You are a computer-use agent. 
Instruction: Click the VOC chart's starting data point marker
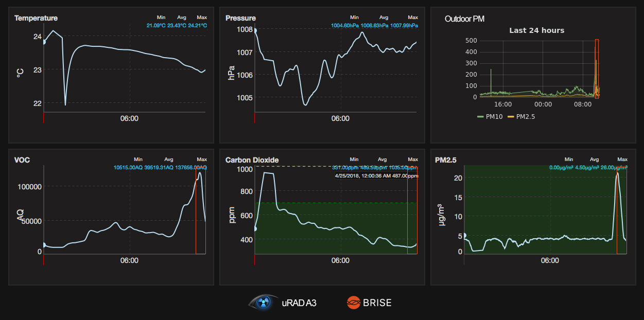[x=44, y=245]
